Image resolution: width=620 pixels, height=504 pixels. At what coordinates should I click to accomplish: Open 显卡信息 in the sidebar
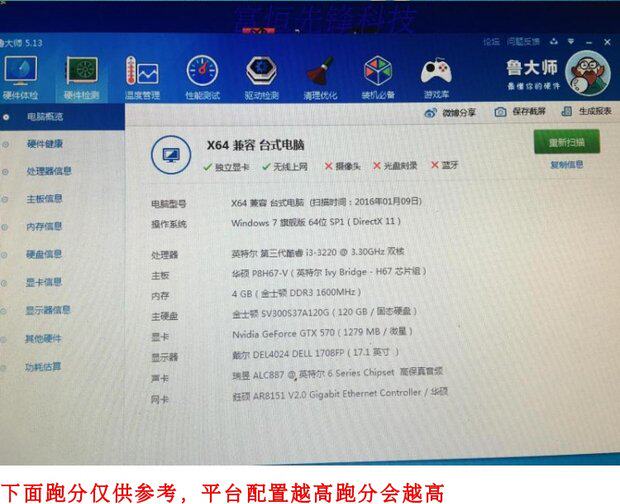[x=44, y=282]
